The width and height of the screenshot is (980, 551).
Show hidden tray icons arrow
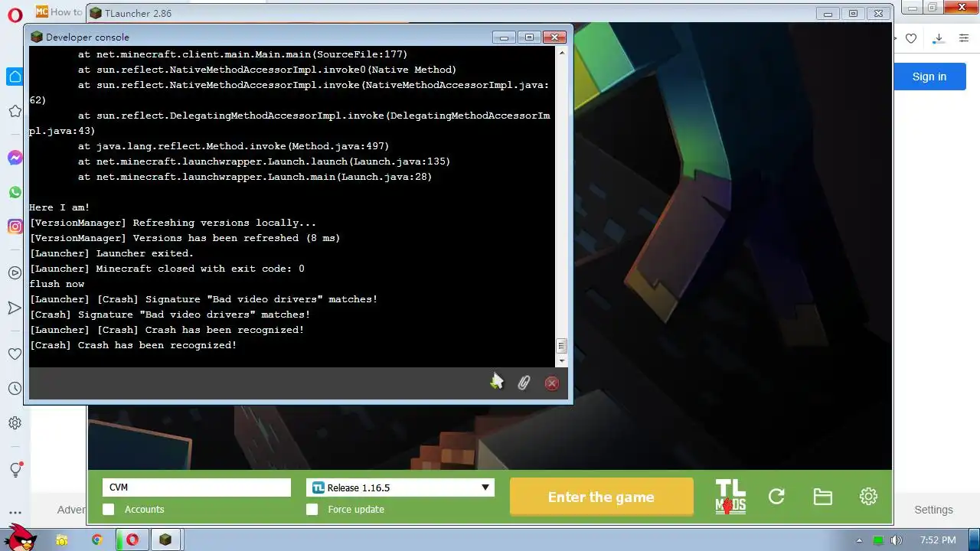(860, 540)
